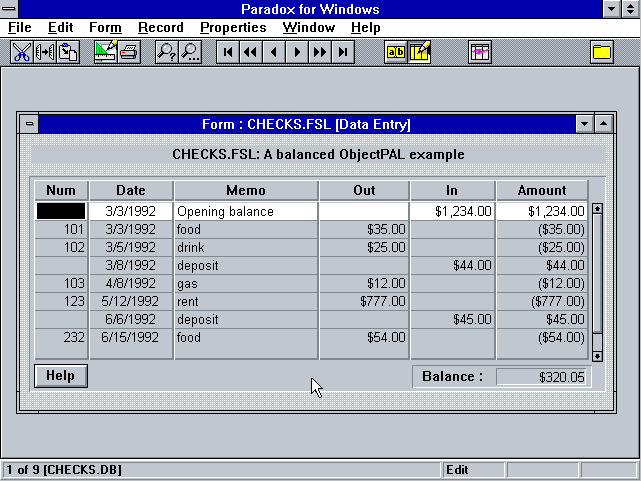Select the 3/8/1992 date cell
Screen dimensions: 641x481
(131, 265)
